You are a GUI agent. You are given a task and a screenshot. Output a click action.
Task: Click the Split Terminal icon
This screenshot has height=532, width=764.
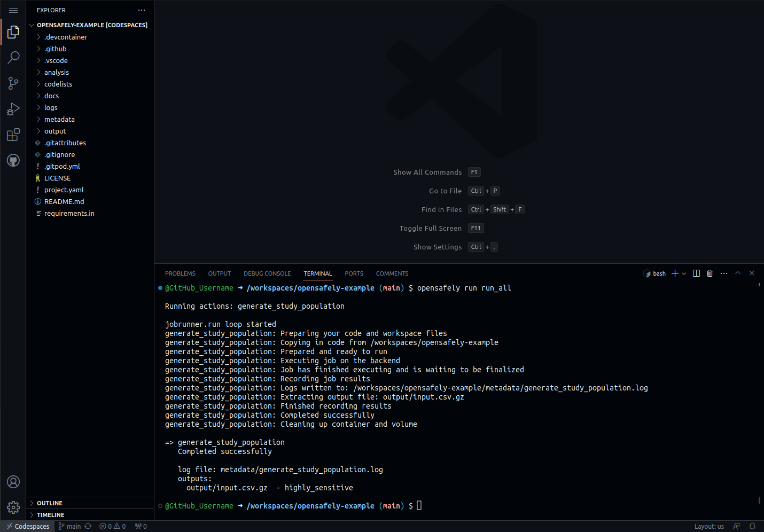pyautogui.click(x=696, y=273)
